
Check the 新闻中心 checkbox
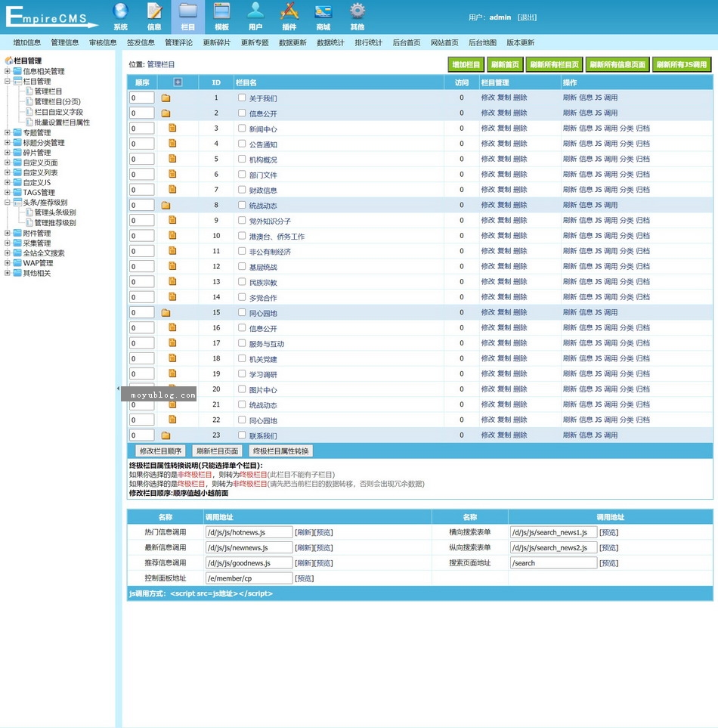[242, 129]
